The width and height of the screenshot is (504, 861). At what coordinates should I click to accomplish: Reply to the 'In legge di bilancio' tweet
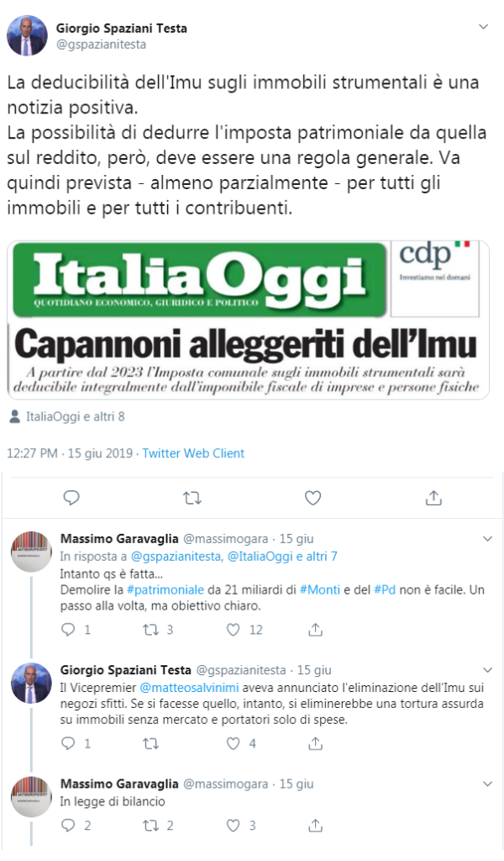tap(68, 825)
